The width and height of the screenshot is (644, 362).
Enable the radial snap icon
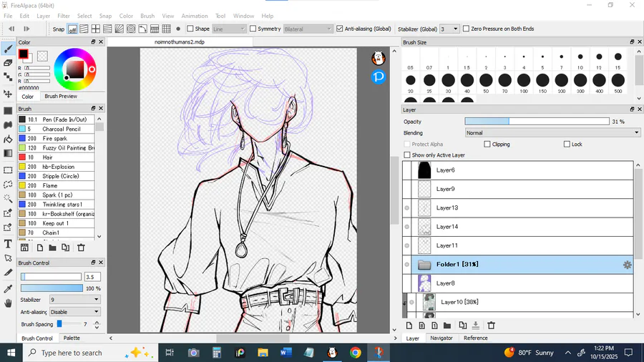coord(119,29)
